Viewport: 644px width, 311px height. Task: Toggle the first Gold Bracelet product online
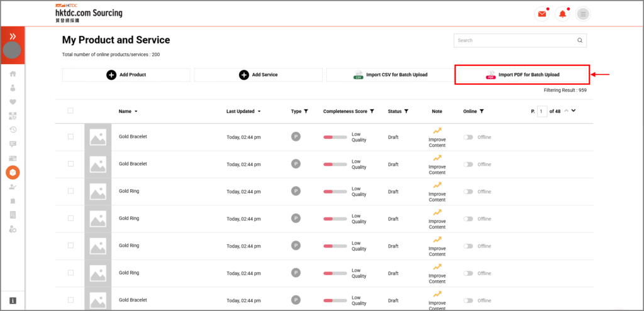468,137
